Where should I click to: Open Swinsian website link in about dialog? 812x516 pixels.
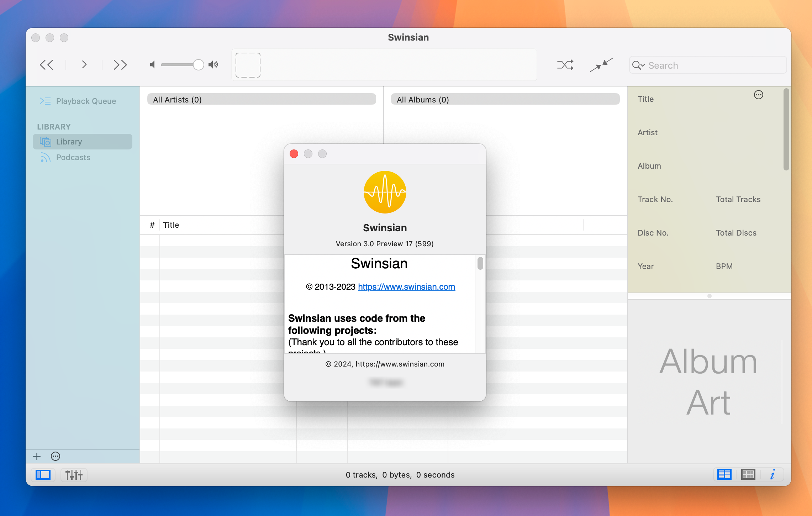[407, 287]
